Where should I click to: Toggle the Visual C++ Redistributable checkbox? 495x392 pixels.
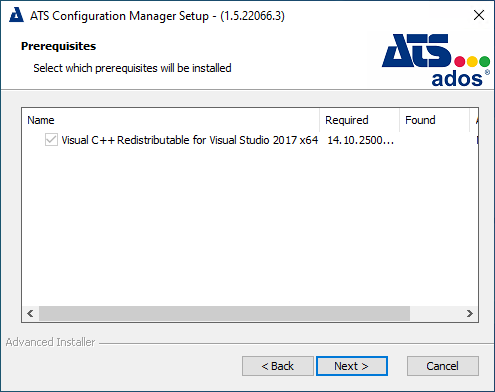51,140
